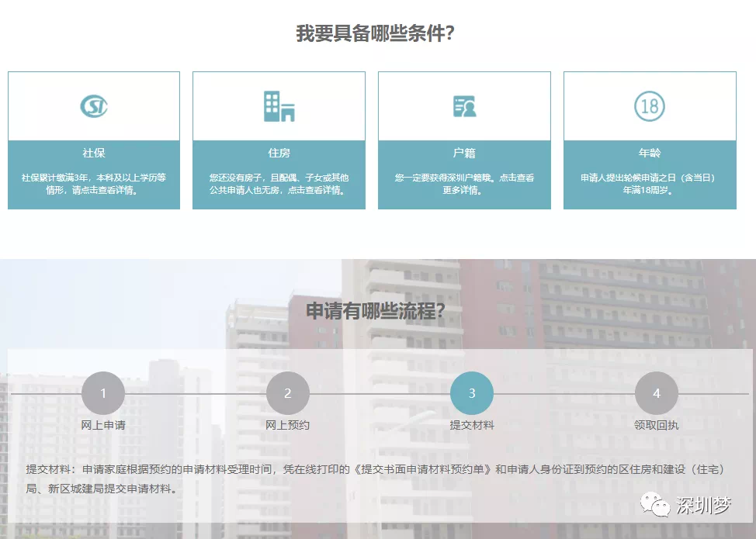
Task: View more 户籍 details text
Action: point(464,184)
